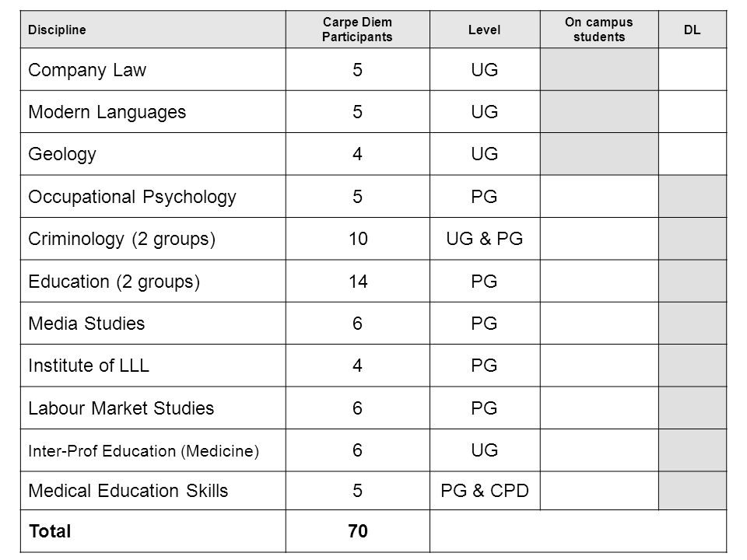Click the Education (2 groups) cell
This screenshot has height=560, width=747.
click(x=153, y=281)
